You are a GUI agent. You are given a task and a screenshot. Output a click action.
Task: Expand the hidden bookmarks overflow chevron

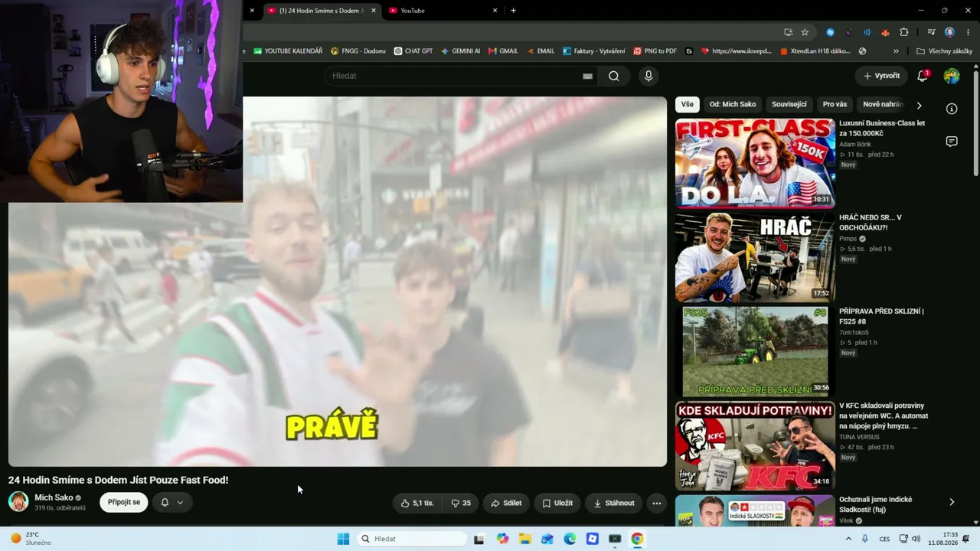click(x=896, y=51)
